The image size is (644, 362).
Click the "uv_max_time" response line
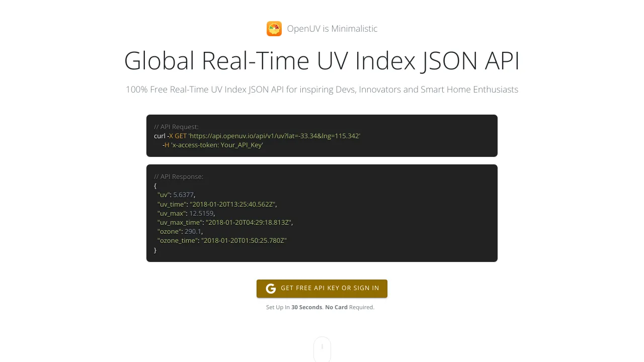tap(225, 222)
